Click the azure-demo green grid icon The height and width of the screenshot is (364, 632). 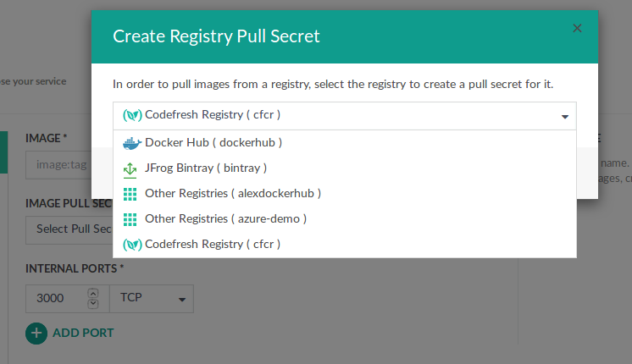[x=130, y=218]
